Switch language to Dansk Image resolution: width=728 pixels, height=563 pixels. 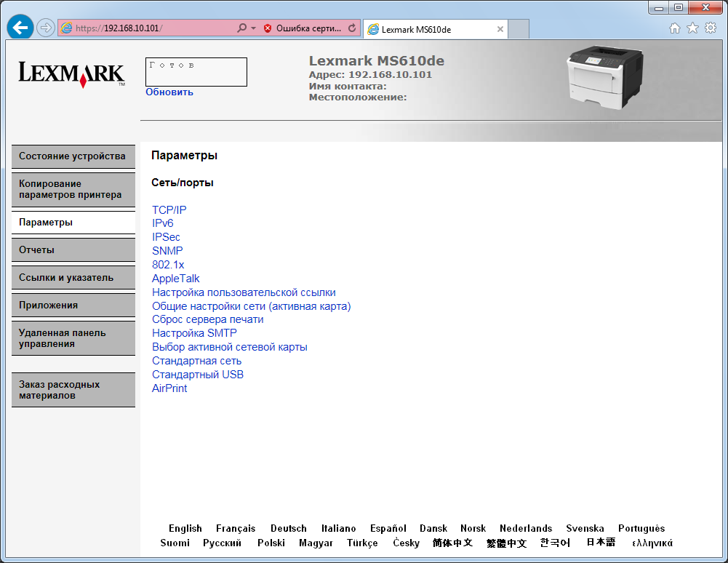[433, 529]
